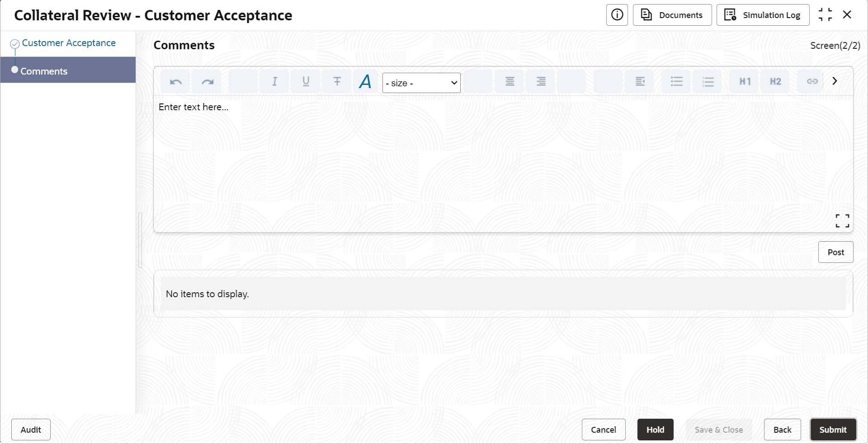Expand comment editor to full screen
The height and width of the screenshot is (444, 868).
(842, 221)
